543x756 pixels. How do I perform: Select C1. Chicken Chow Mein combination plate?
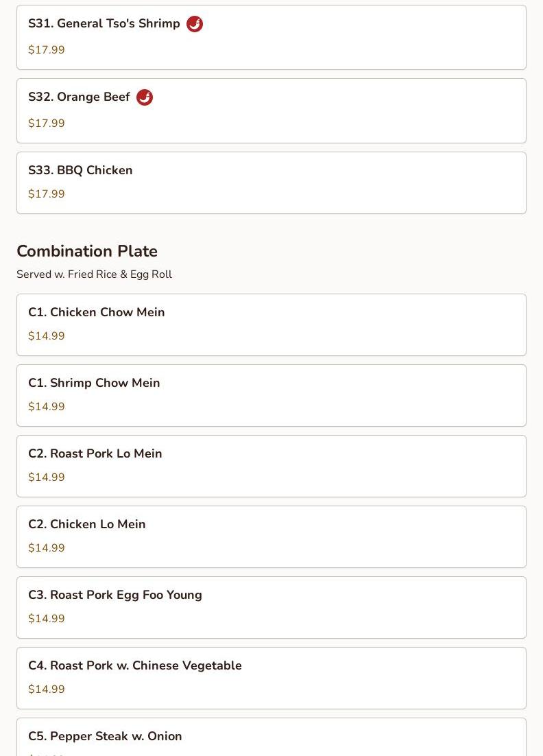click(x=97, y=312)
